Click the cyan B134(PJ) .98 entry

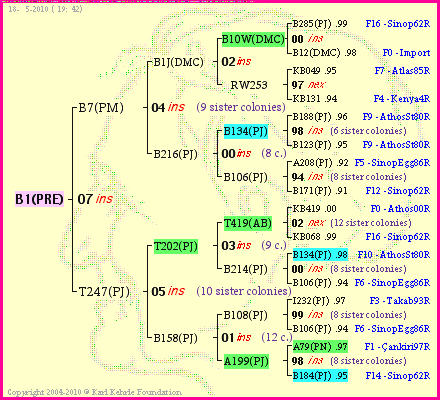tap(320, 255)
